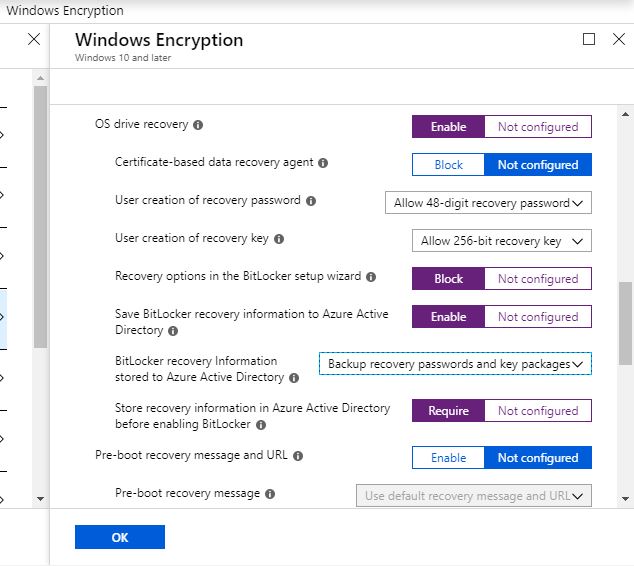Click info icon for User creation of recovery password
634x566 pixels.
[311, 201]
